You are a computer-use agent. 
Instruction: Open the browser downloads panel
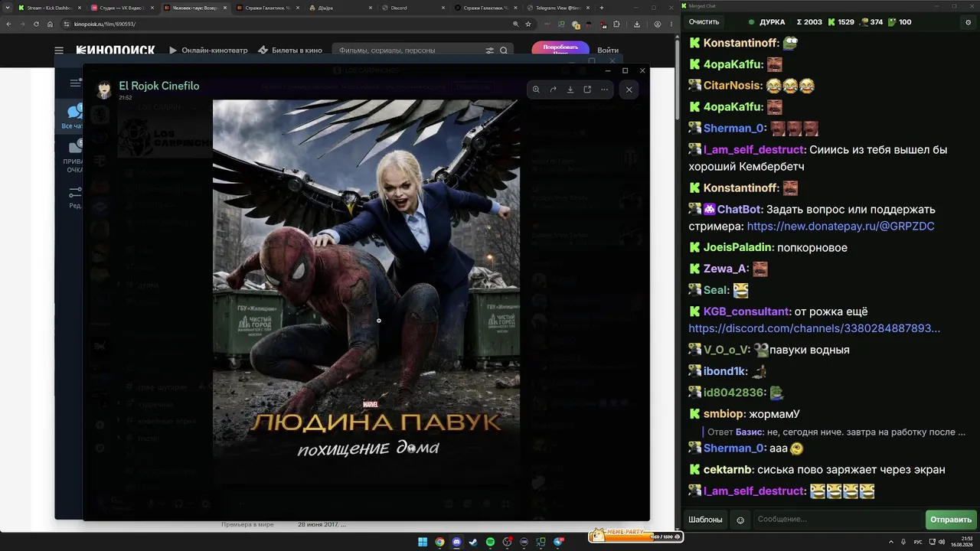click(x=637, y=24)
